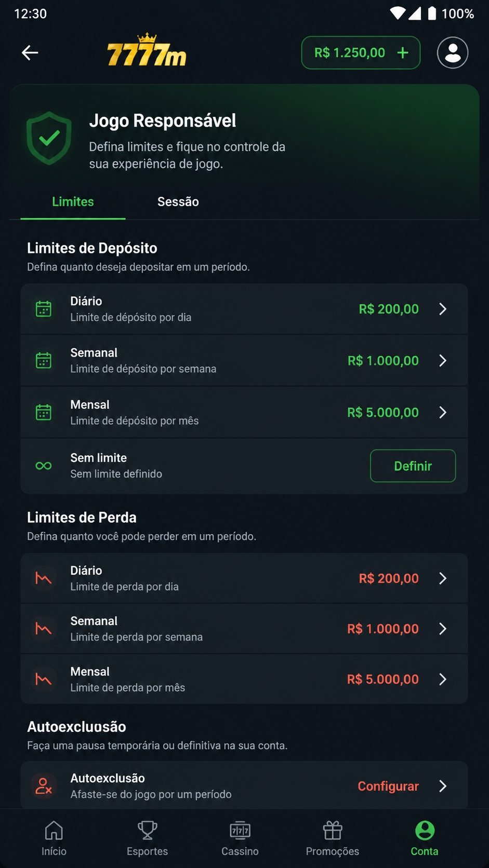Viewport: 489px width, 868px height.
Task: Click the Definir button
Action: [x=413, y=466]
